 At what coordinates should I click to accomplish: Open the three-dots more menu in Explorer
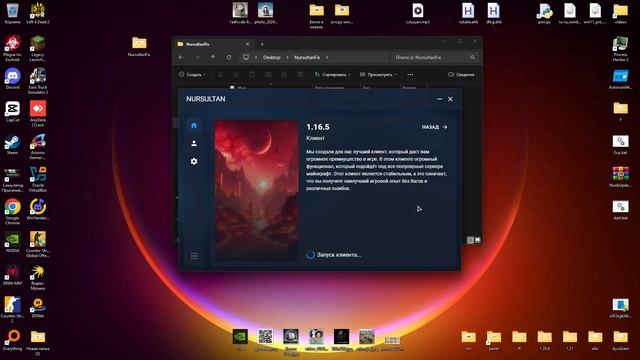[x=410, y=75]
